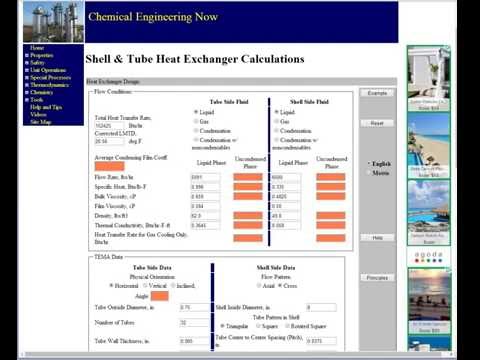Select Vertical physical orientation
Viewport: 480px width, 360px height.
pos(145,286)
